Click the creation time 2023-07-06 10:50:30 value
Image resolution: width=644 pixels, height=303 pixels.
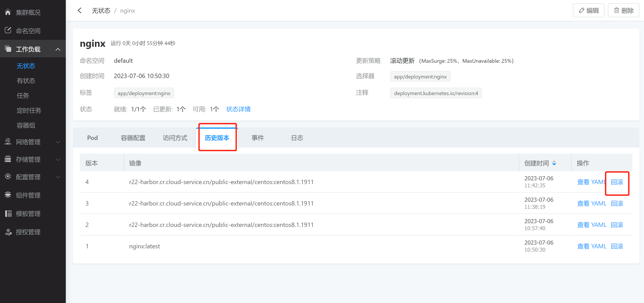point(141,76)
